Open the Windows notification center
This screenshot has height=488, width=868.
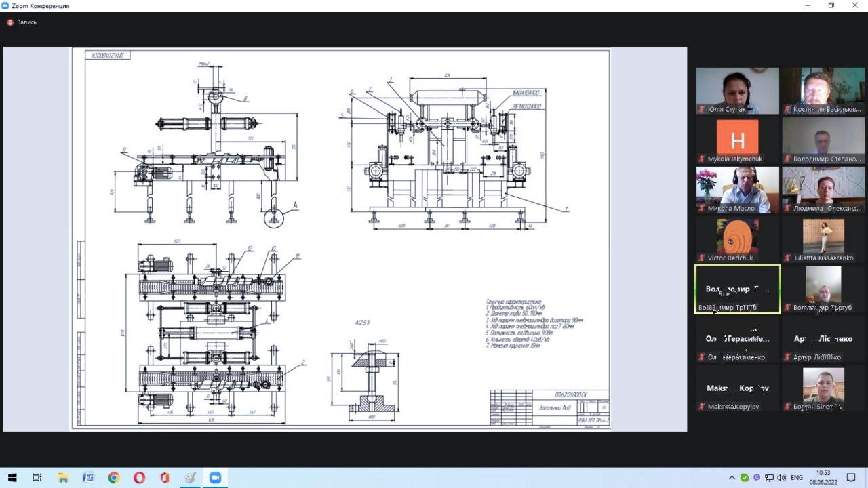pos(851,478)
